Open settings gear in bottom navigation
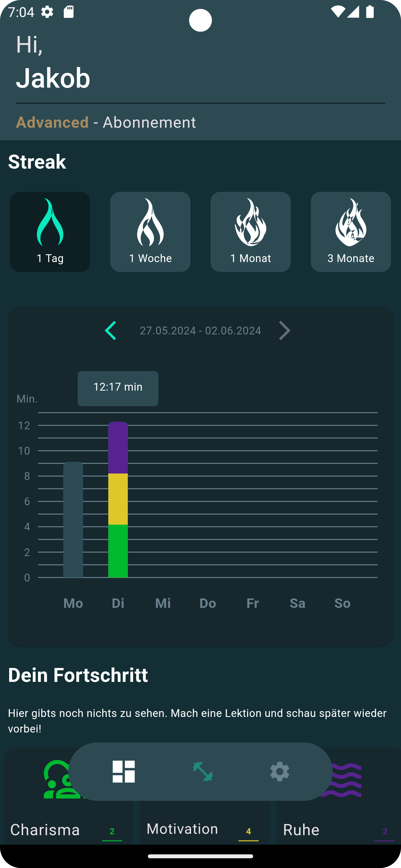 pyautogui.click(x=280, y=771)
